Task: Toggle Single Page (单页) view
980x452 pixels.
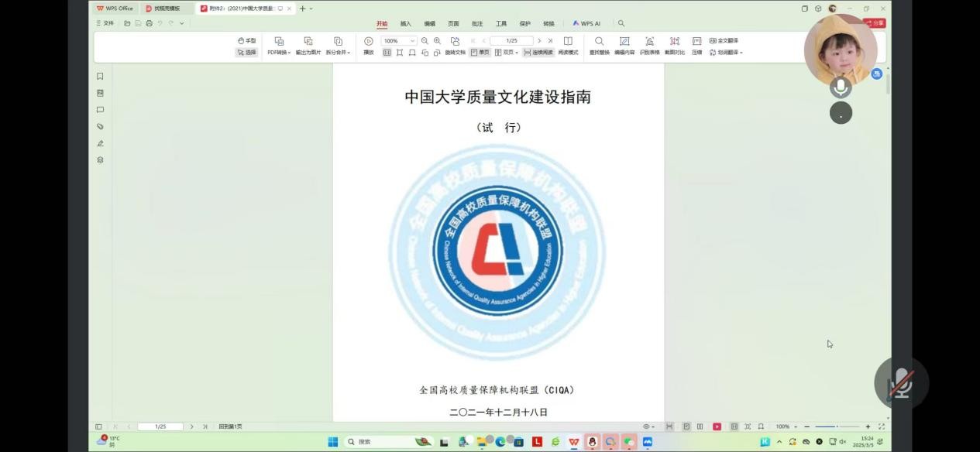Action: click(480, 53)
